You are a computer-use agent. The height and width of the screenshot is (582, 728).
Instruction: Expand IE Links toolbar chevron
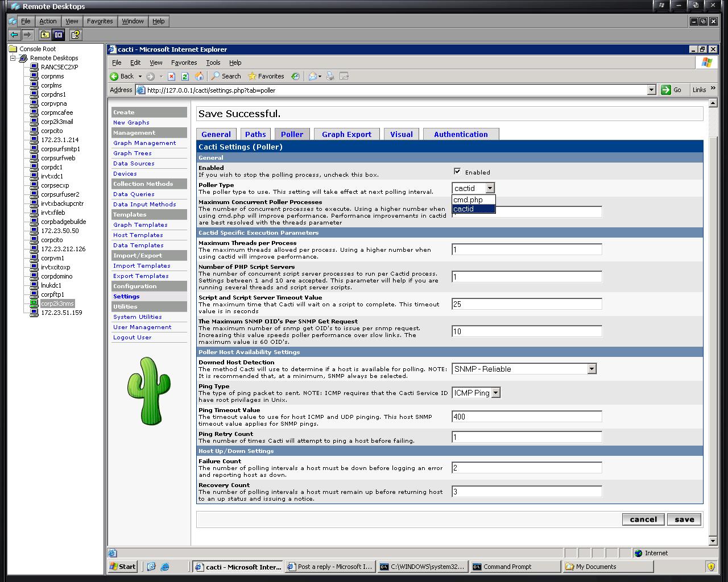pos(713,89)
